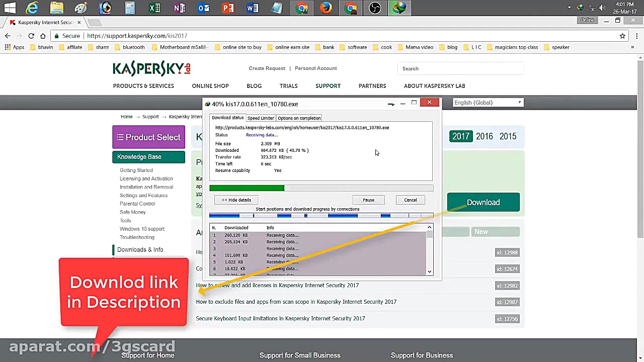Select the 2016 product version

484,136
